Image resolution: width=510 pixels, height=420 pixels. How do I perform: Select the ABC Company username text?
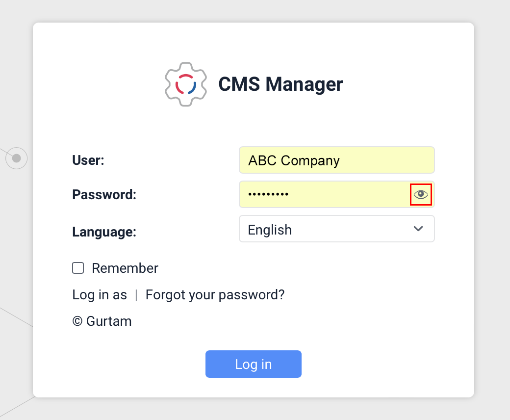[293, 160]
